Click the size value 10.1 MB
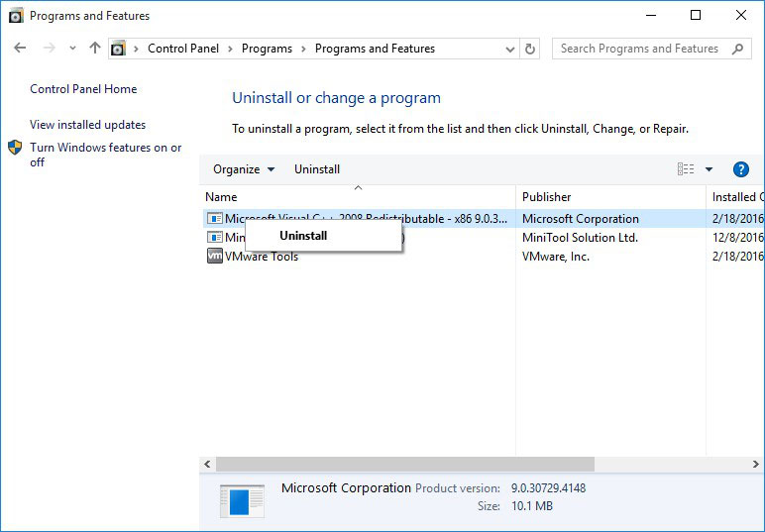 532,506
